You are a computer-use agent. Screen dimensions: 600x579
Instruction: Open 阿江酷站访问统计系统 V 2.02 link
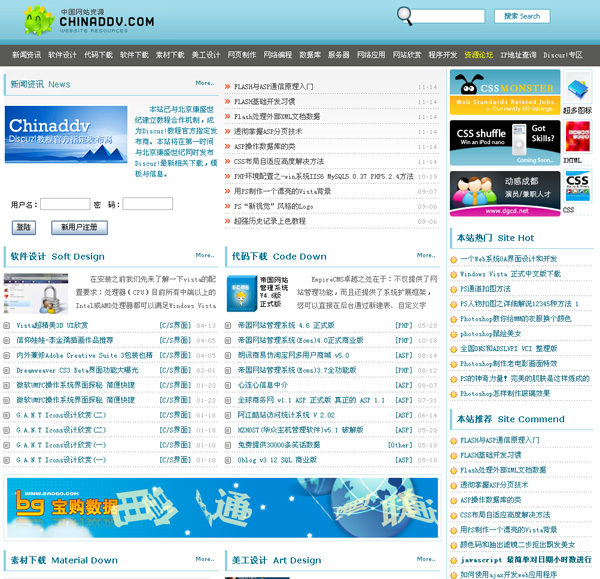tap(286, 415)
